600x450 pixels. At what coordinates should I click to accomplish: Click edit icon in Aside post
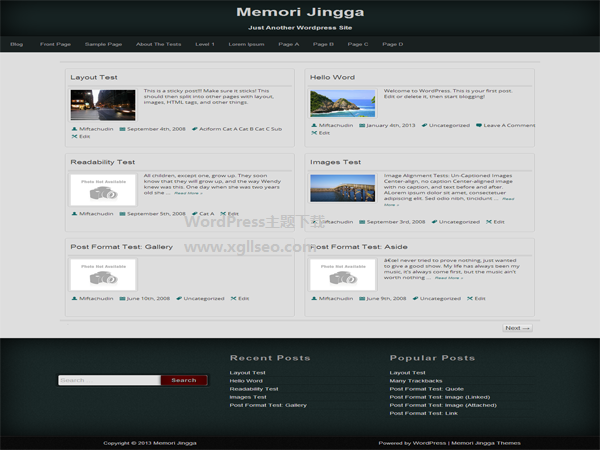pos(470,298)
